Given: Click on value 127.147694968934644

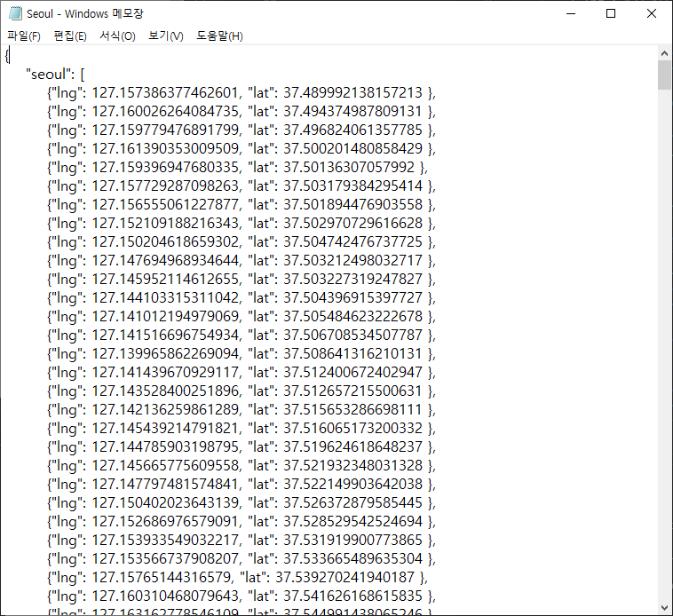Looking at the screenshot, I should point(165,261).
